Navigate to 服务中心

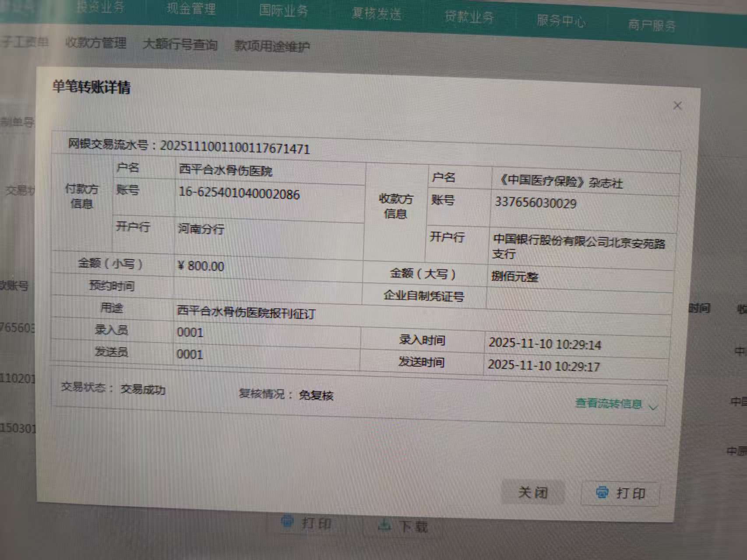(561, 21)
